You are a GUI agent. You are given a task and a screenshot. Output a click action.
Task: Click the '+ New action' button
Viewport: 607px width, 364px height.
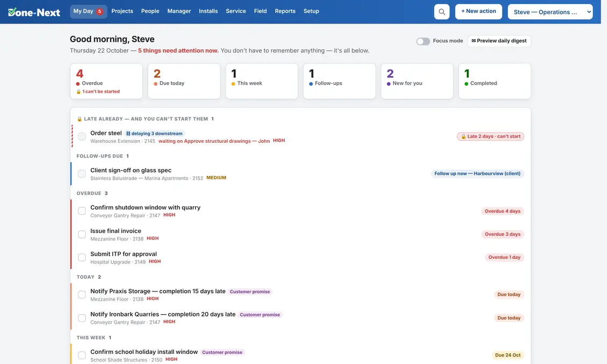[x=479, y=12]
